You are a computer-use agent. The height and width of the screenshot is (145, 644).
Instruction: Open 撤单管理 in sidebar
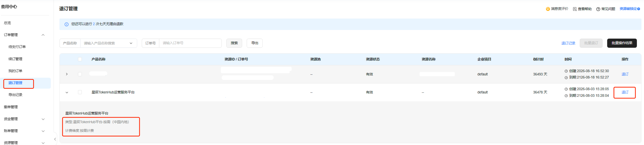click(11, 107)
